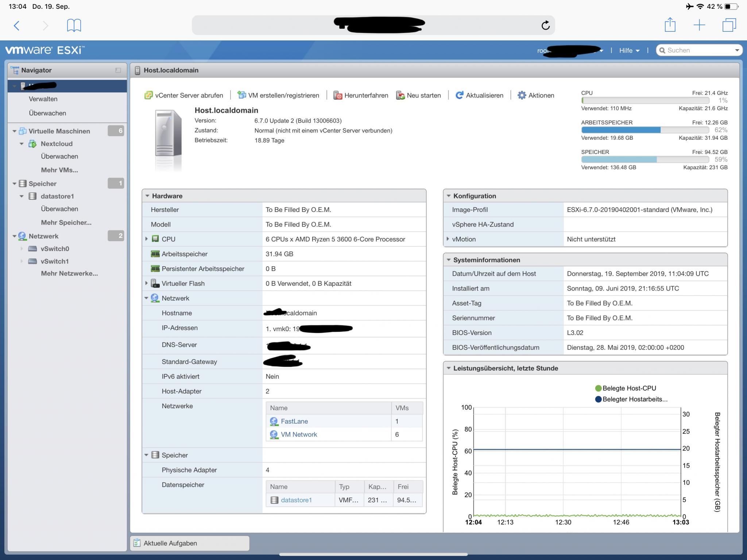The image size is (747, 560).
Task: Expand vMotion row
Action: point(448,239)
